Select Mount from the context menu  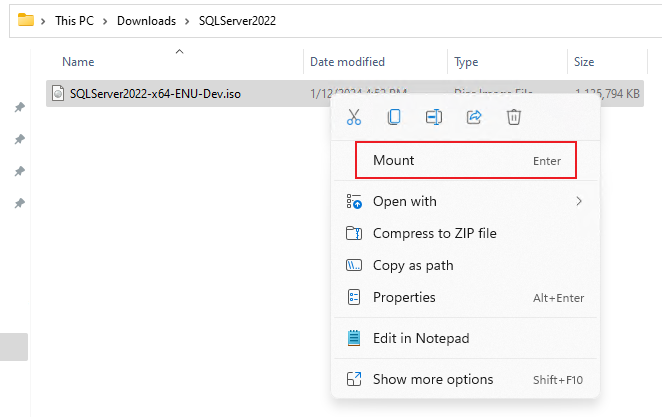point(466,160)
